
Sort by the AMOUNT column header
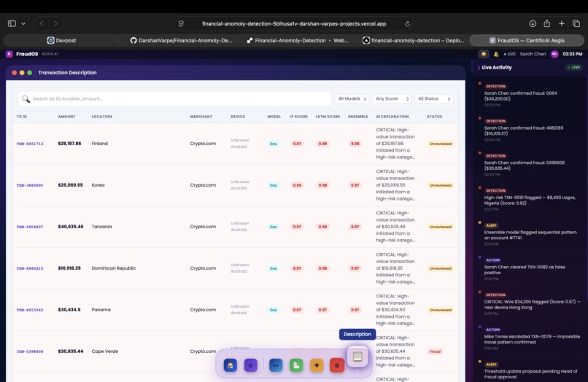pyautogui.click(x=66, y=117)
